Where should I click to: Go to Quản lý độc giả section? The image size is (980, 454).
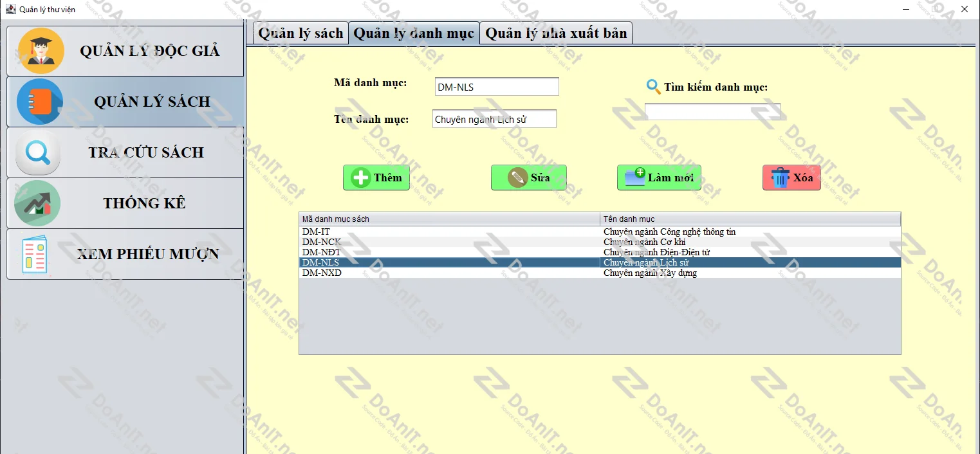149,51
